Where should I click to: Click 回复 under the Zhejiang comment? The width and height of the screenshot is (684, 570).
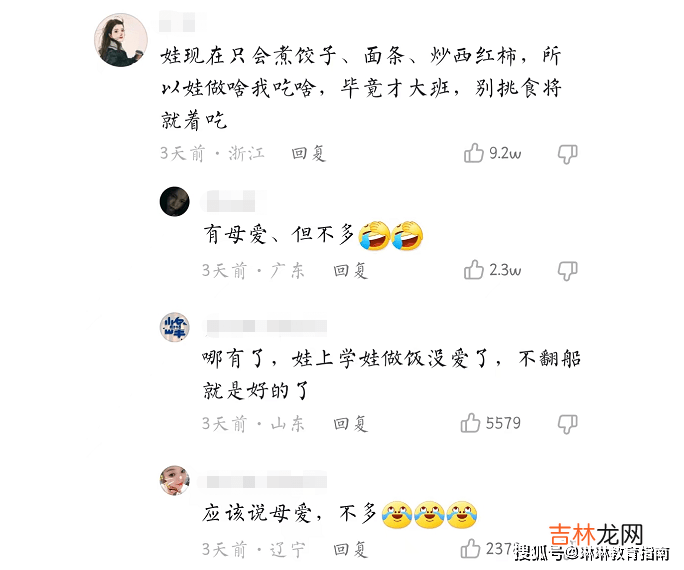(x=309, y=154)
